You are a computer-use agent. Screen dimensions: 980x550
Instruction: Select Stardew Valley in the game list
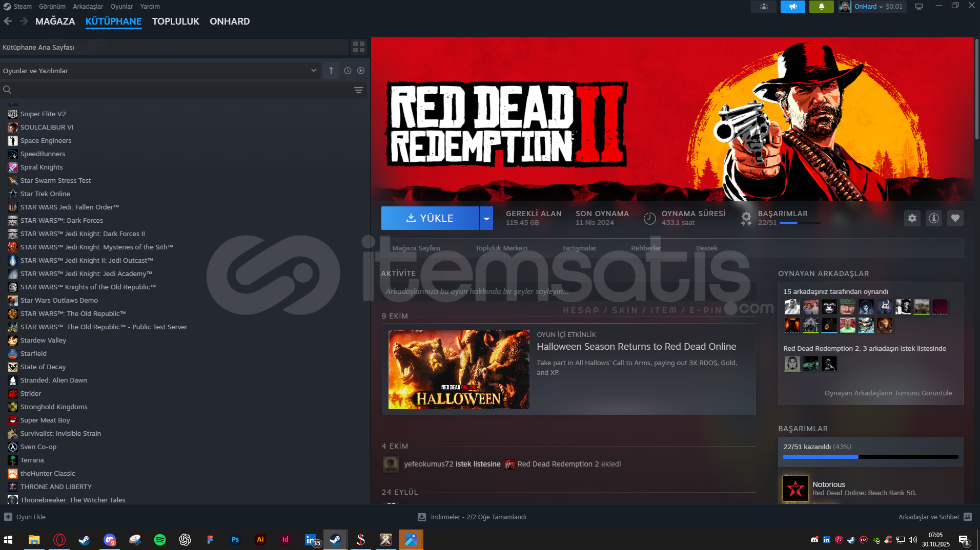pyautogui.click(x=44, y=341)
